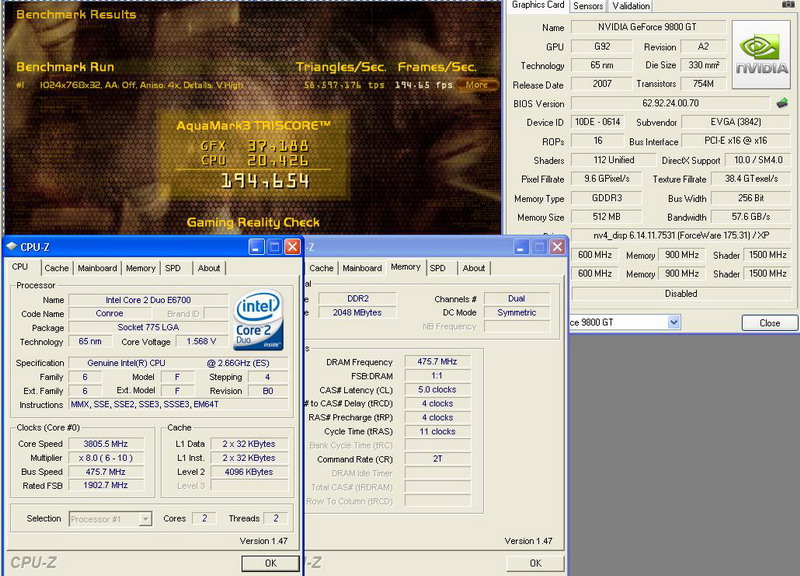Switch to Cache tab in CPU-Z Memory window
The height and width of the screenshot is (576, 800).
point(321,268)
